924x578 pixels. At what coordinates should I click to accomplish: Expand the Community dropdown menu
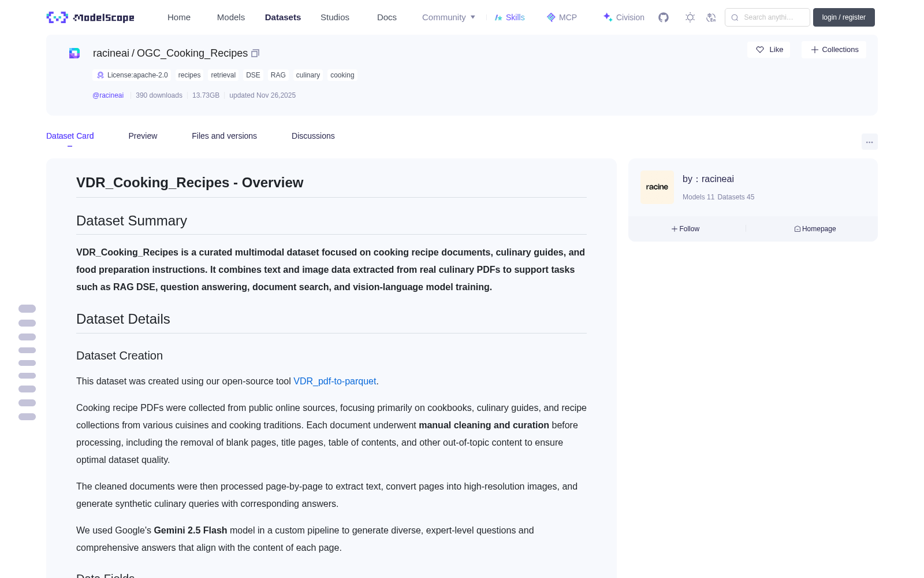[x=449, y=17]
